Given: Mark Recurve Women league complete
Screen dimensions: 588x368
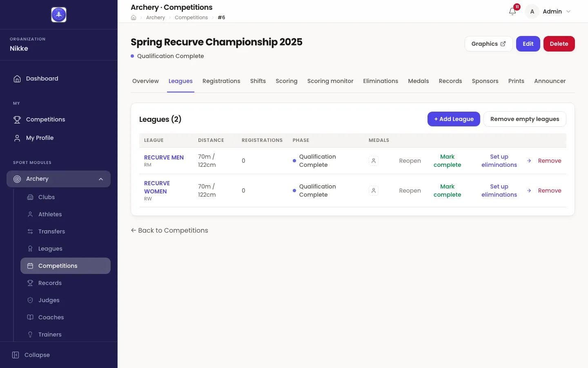Looking at the screenshot, I should pos(447,191).
